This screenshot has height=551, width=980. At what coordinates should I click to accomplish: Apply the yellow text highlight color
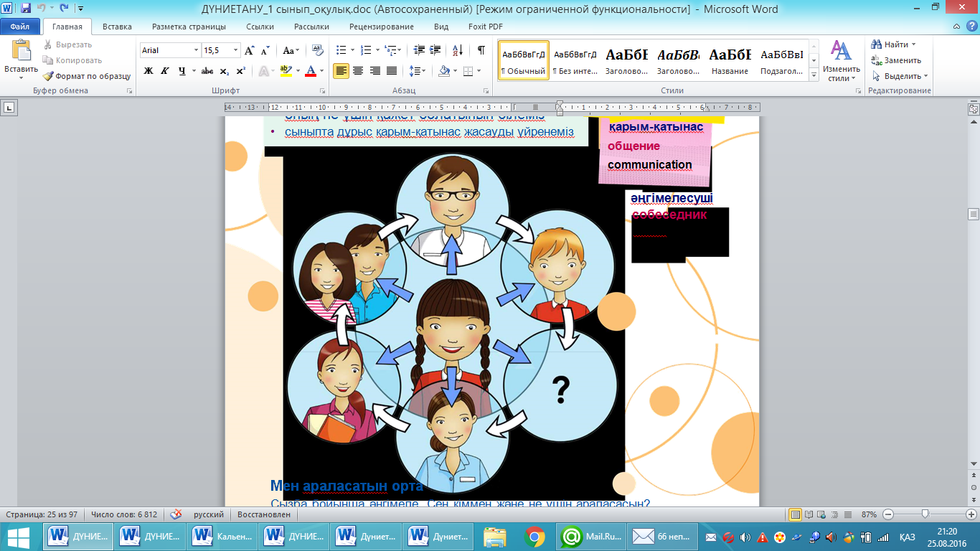[x=286, y=70]
